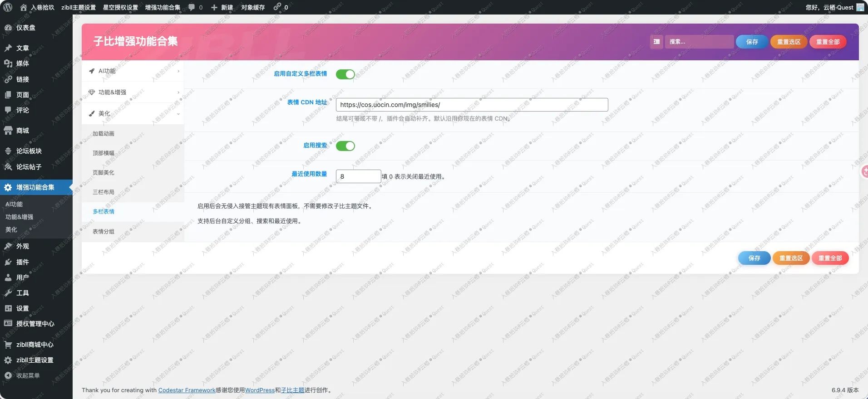Open the 论坛帖子 icon
The height and width of the screenshot is (399, 868).
point(8,167)
